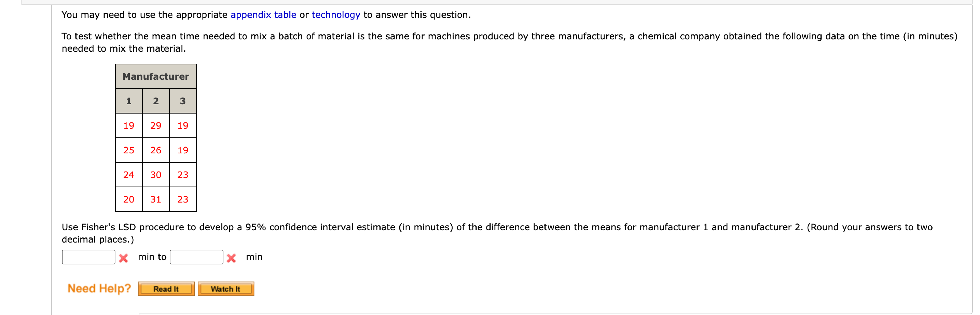
Task: Select column header 3 in the table
Action: [183, 100]
